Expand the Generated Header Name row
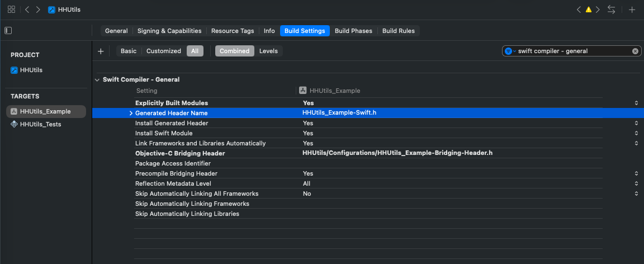 (x=131, y=113)
